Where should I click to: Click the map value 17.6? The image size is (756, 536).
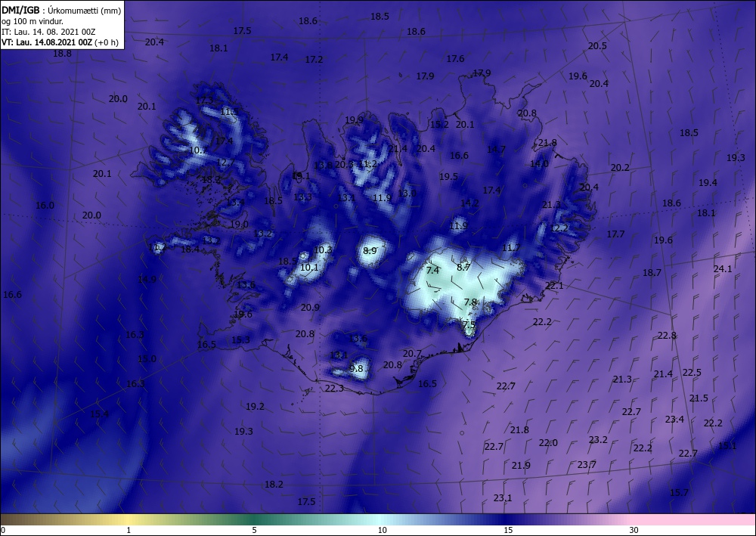click(455, 59)
